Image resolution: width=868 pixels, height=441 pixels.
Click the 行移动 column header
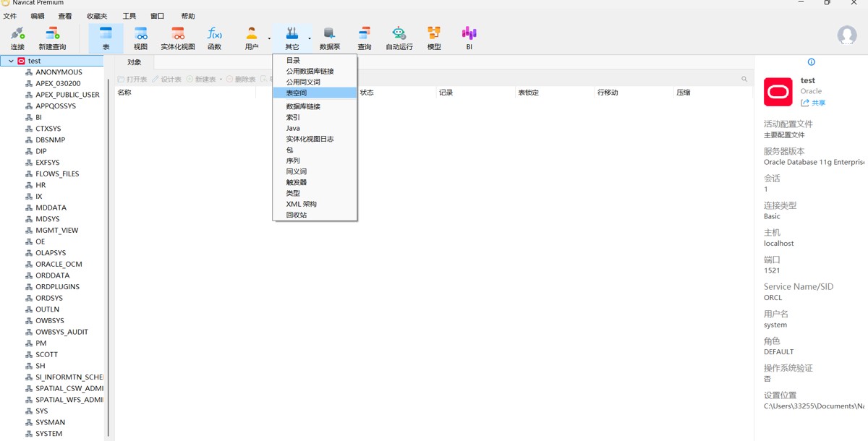coord(634,93)
